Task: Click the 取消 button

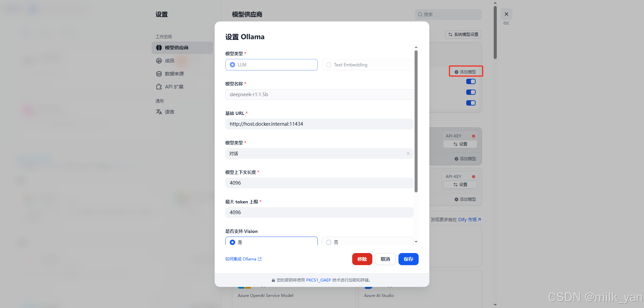Action: coord(385,259)
